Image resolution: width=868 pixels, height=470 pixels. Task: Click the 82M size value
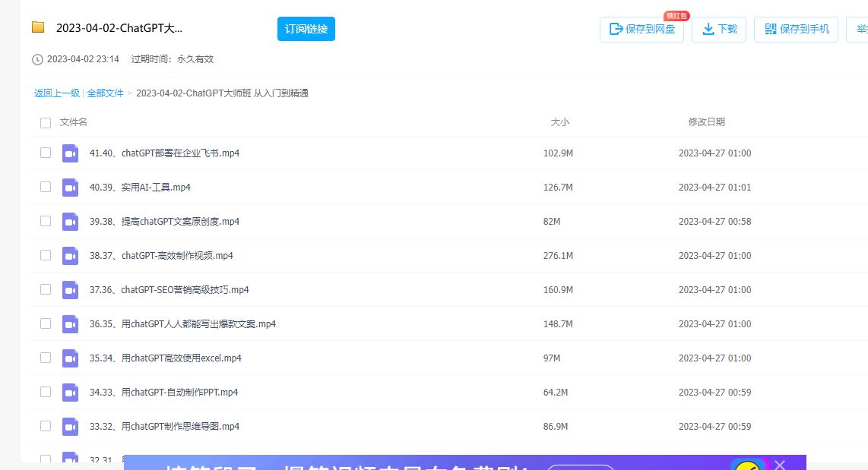point(551,222)
